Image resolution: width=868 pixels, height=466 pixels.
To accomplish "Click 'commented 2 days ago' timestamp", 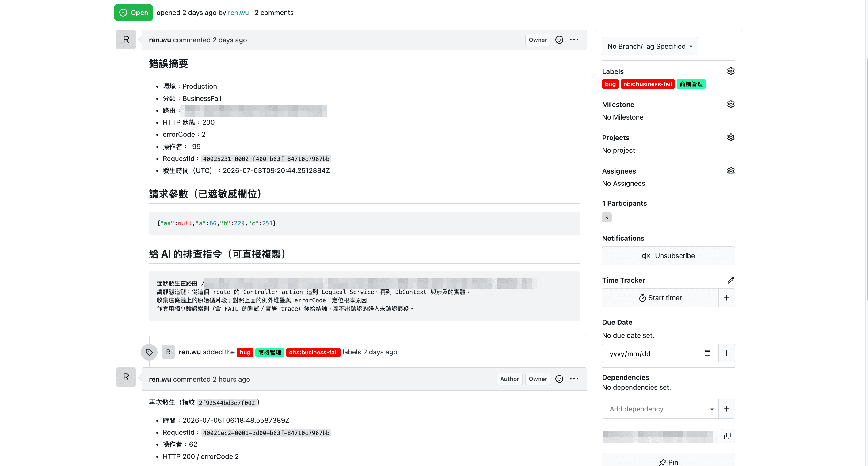I will pyautogui.click(x=210, y=40).
